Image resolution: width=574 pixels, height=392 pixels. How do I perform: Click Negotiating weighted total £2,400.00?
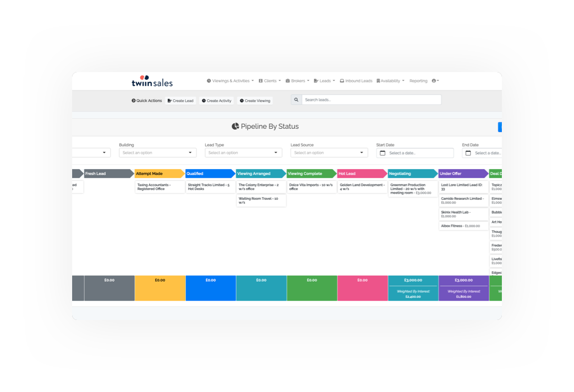pyautogui.click(x=413, y=296)
